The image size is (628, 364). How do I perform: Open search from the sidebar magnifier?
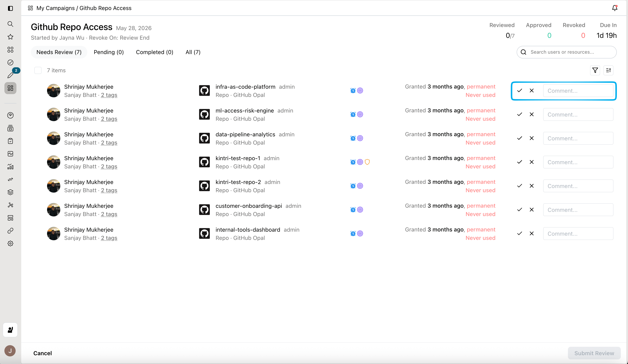[x=10, y=24]
